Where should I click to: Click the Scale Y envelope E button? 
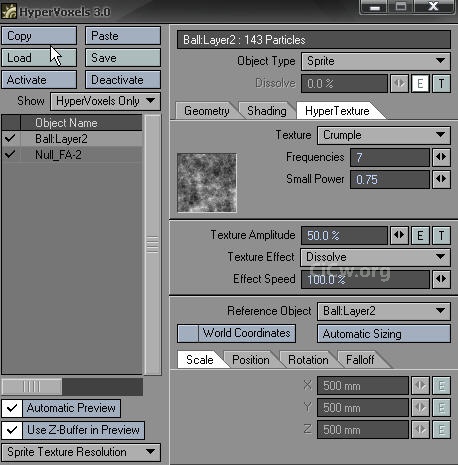[x=441, y=408]
